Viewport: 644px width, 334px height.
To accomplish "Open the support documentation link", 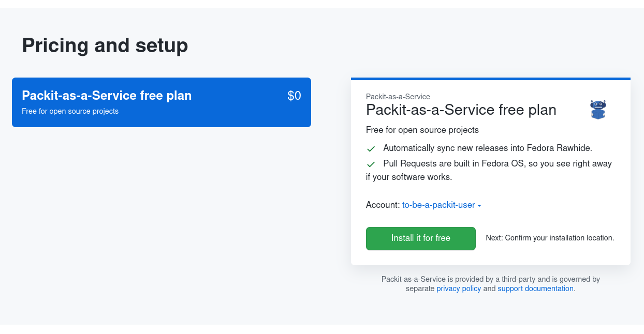I will tap(535, 289).
